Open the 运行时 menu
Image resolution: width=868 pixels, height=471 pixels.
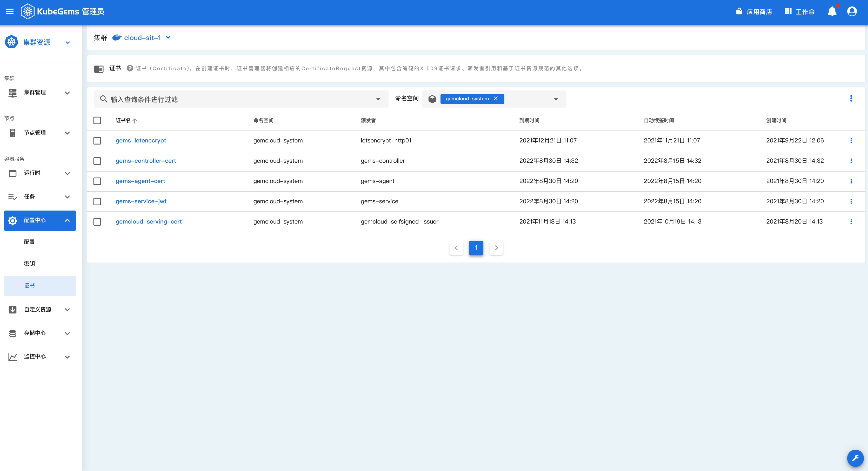[40, 173]
